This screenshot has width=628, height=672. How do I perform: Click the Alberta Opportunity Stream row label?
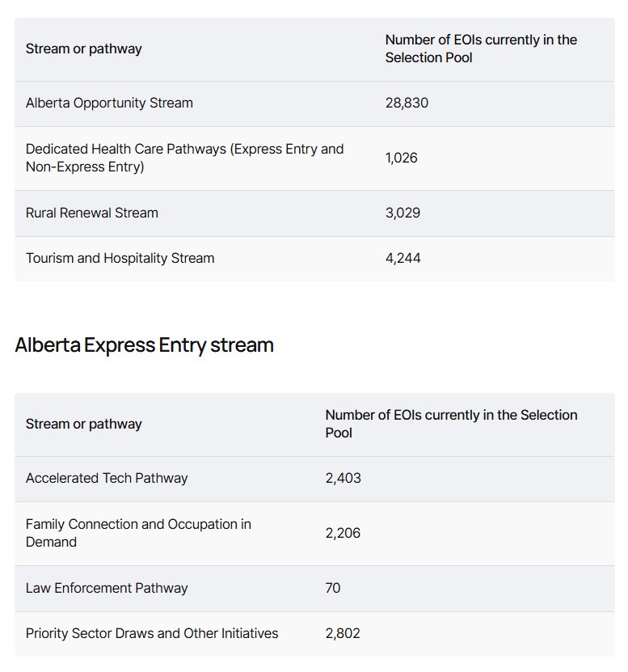coord(109,104)
